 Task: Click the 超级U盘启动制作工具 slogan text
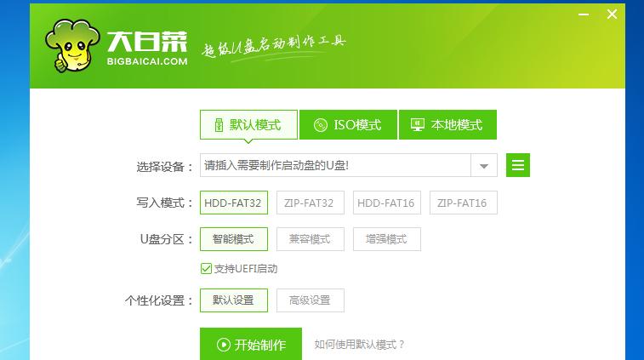(274, 46)
